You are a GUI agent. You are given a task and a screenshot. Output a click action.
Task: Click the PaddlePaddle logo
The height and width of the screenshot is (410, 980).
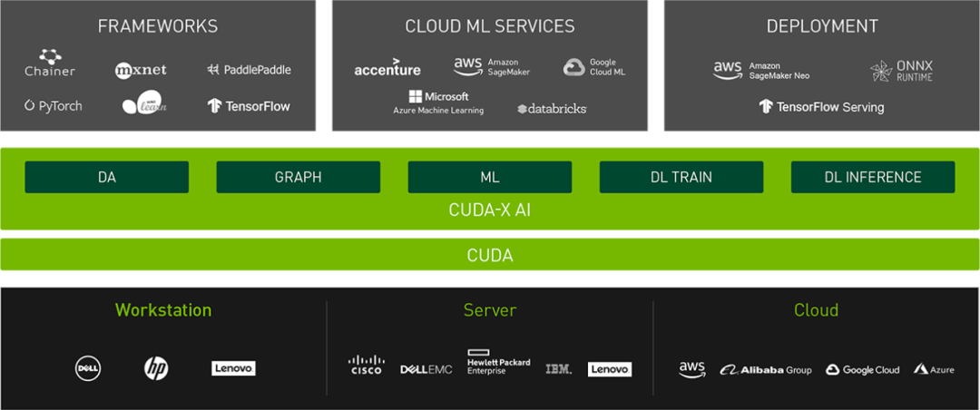(x=249, y=69)
